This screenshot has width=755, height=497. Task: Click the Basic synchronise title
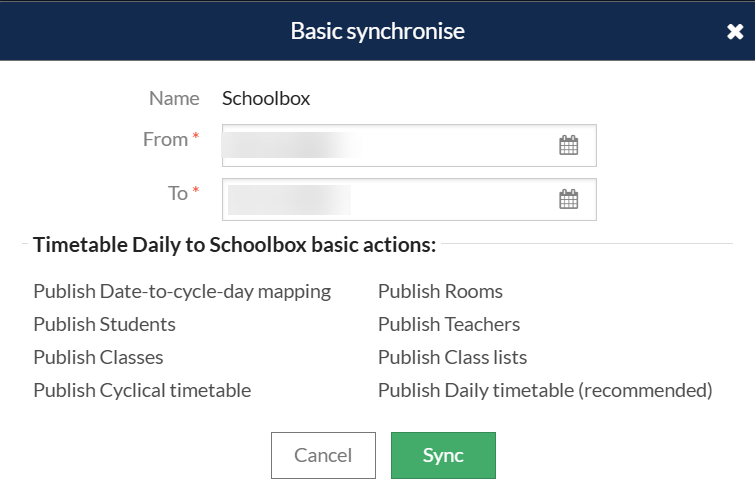point(378,31)
